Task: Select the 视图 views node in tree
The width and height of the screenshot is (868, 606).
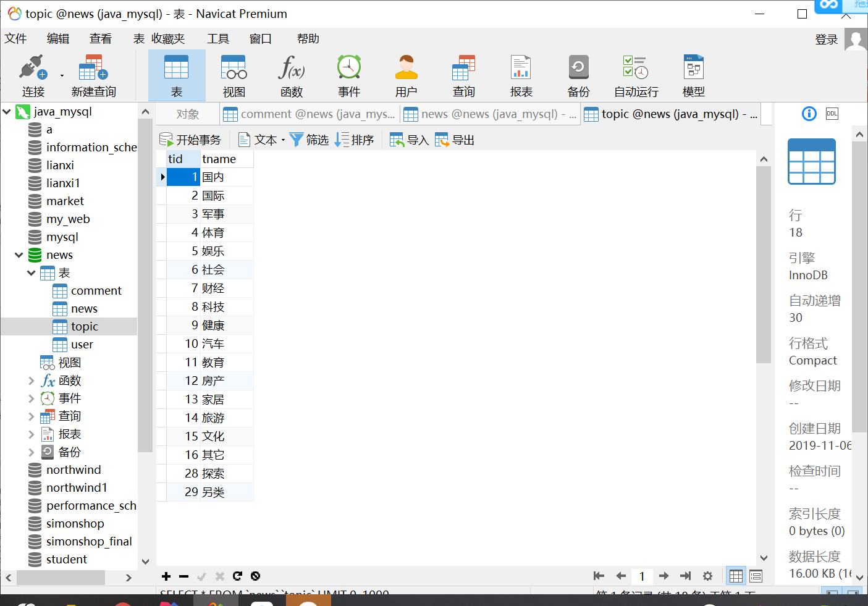Action: [69, 362]
